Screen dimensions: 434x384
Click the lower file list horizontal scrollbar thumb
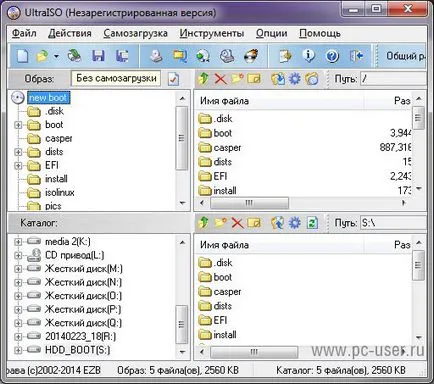[x=254, y=352]
